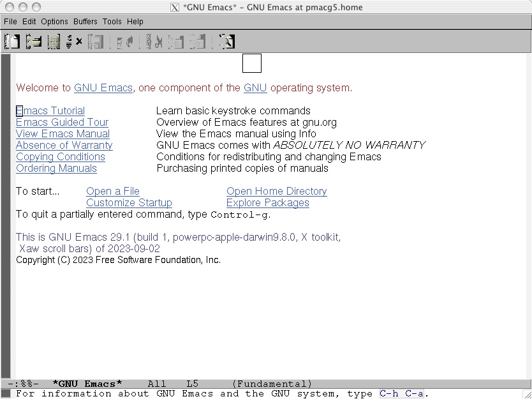Image resolution: width=532 pixels, height=399 pixels.
Task: Open the Emacs Guided Tour link
Action: tap(62, 122)
